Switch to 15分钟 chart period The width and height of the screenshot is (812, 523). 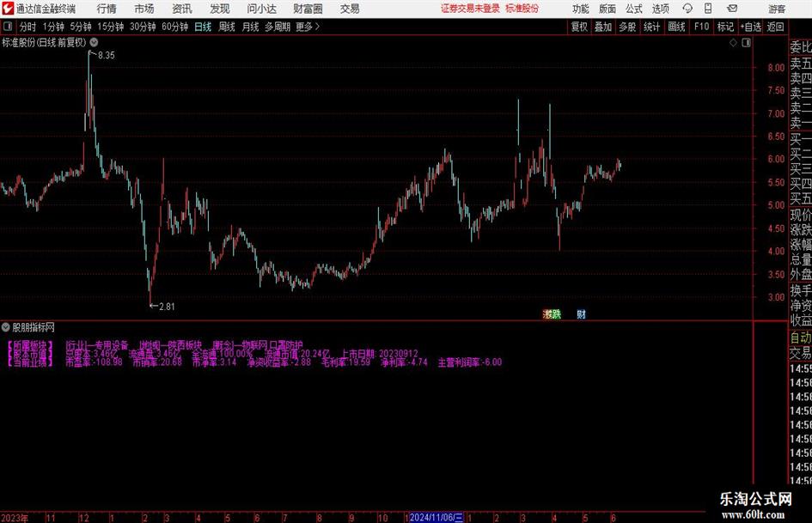point(110,27)
